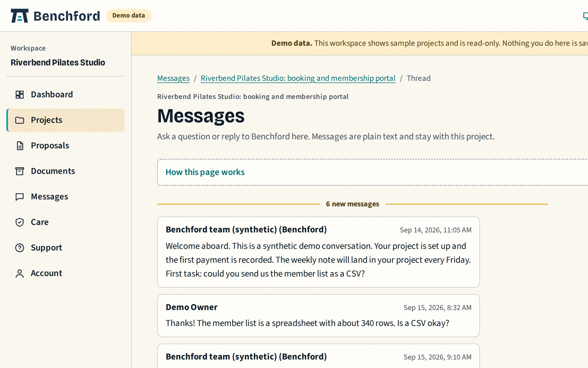Click the Riverbend Pilates Studio workspace name
This screenshot has width=588, height=368.
tap(58, 63)
